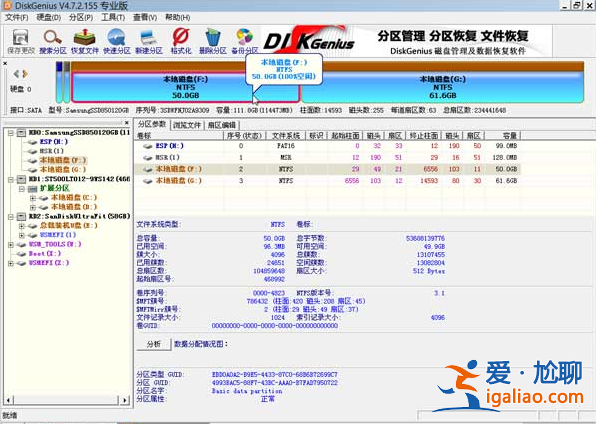
Task: Select the G: partition bar in disk map
Action: (x=442, y=87)
